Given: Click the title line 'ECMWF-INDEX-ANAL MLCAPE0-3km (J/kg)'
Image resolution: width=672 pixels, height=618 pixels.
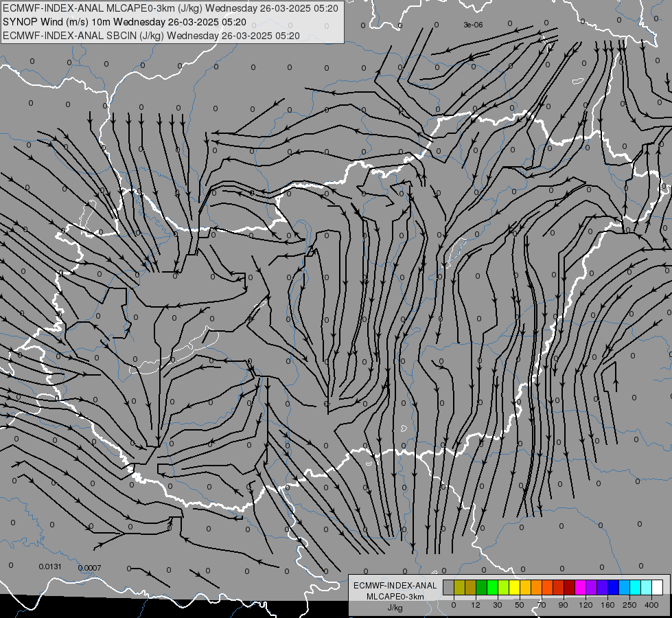Looking at the screenshot, I should 170,8.
